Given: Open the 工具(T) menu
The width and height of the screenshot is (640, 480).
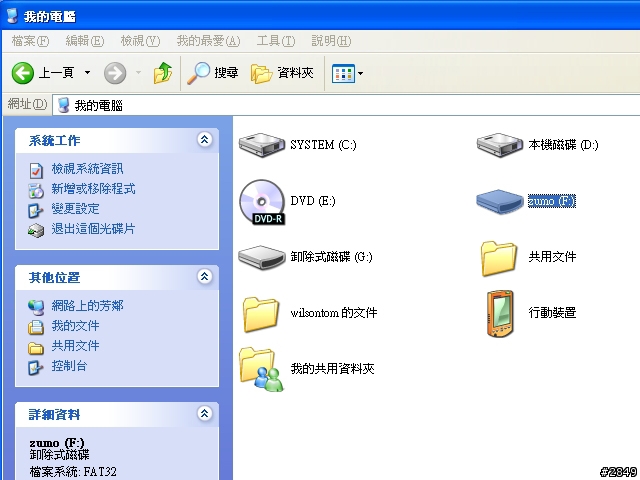Looking at the screenshot, I should pyautogui.click(x=276, y=41).
